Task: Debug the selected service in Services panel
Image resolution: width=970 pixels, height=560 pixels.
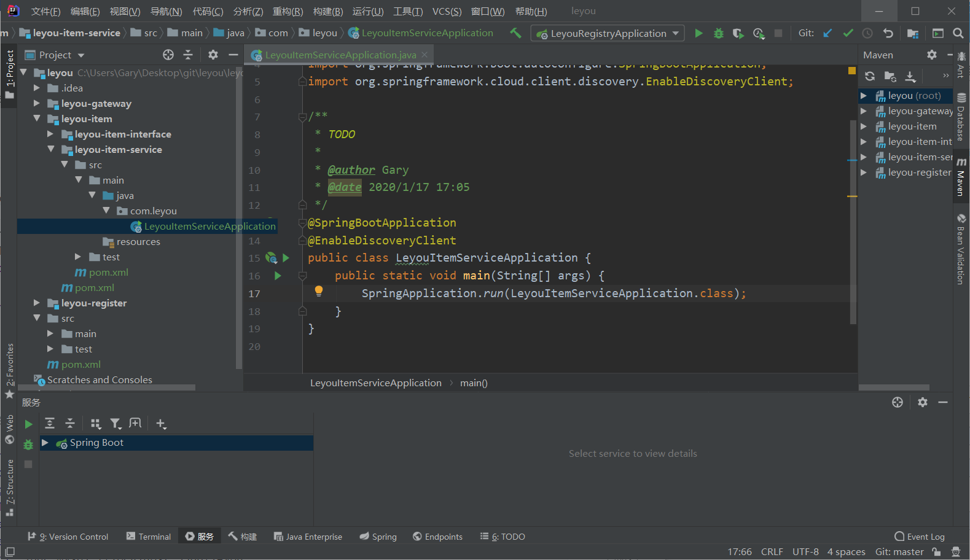Action: click(x=28, y=444)
